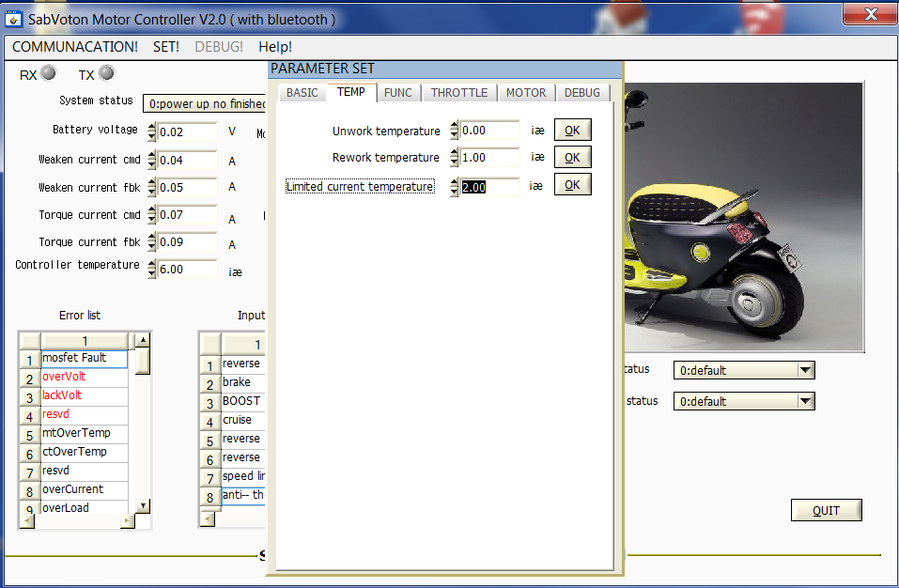Click the Limited current temperature value field
The width and height of the screenshot is (899, 588).
click(x=489, y=187)
